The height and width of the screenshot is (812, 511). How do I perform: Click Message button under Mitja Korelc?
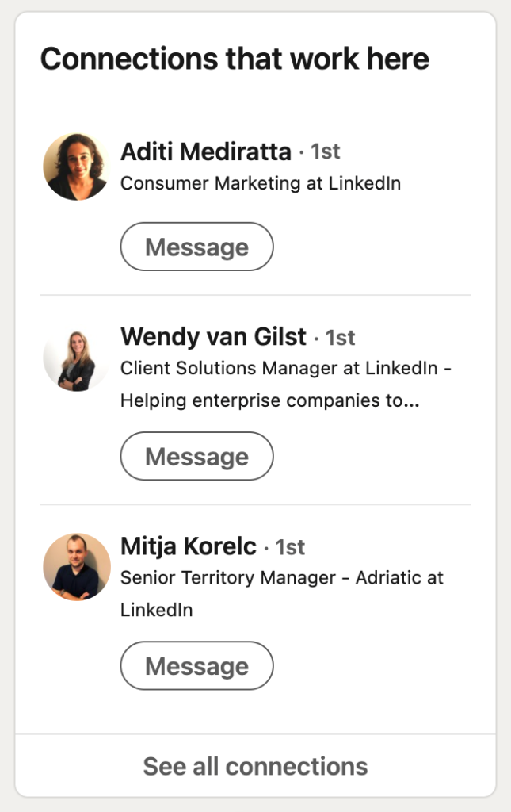click(x=196, y=665)
